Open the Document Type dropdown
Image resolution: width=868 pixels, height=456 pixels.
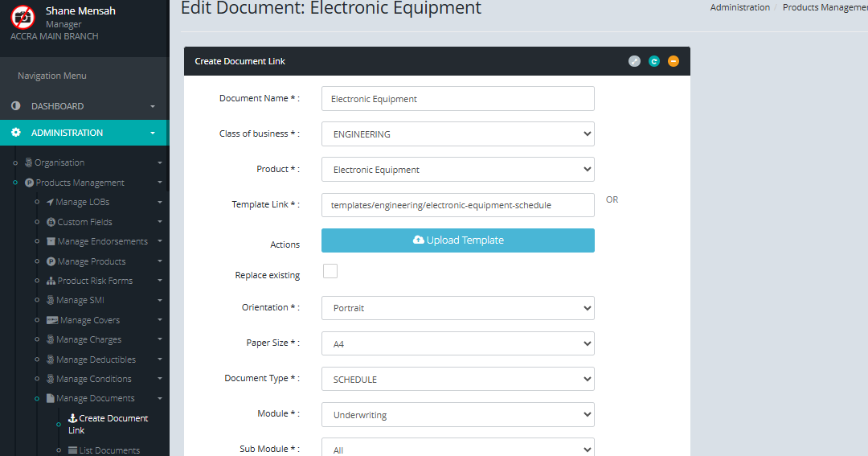pos(457,379)
